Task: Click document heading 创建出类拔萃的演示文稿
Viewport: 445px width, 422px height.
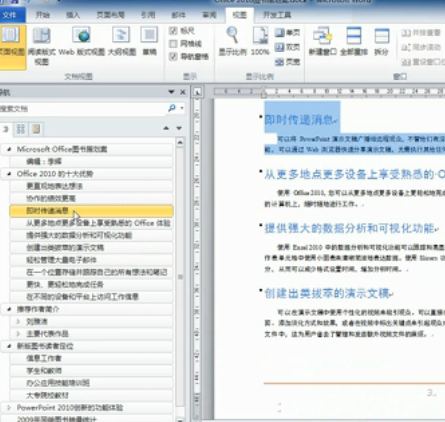Action: tap(327, 293)
